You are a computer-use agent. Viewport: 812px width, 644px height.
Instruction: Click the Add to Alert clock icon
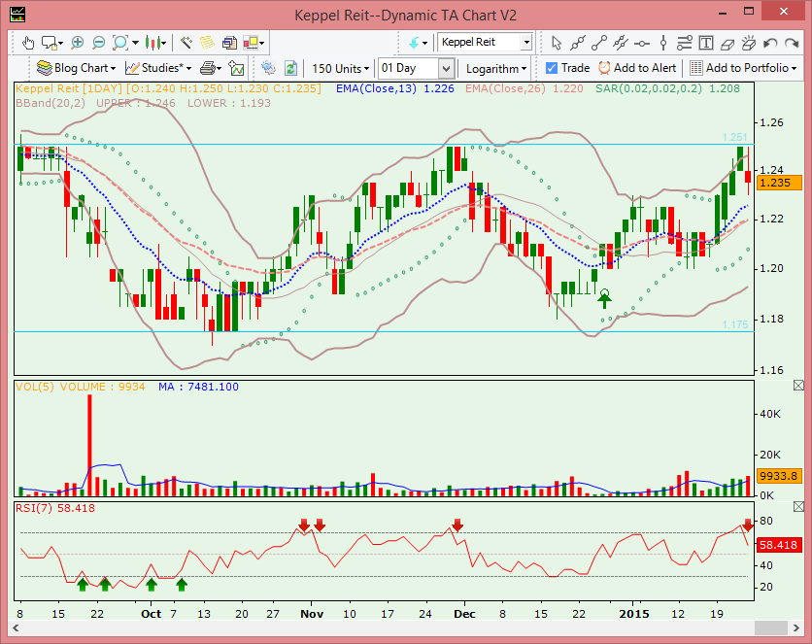point(604,68)
